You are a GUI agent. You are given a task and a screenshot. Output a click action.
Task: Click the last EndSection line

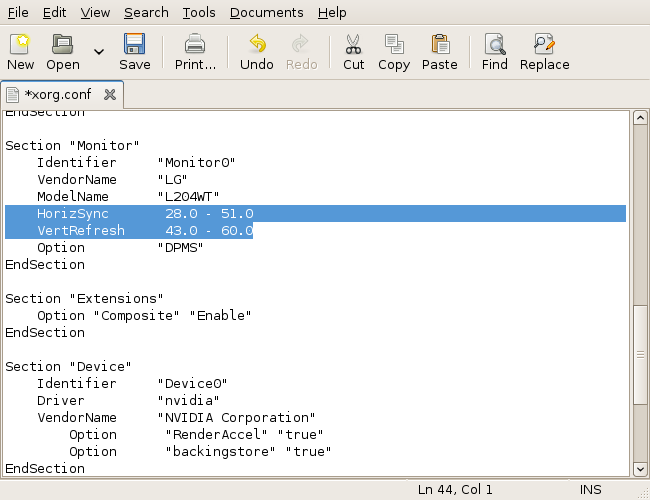pos(45,468)
